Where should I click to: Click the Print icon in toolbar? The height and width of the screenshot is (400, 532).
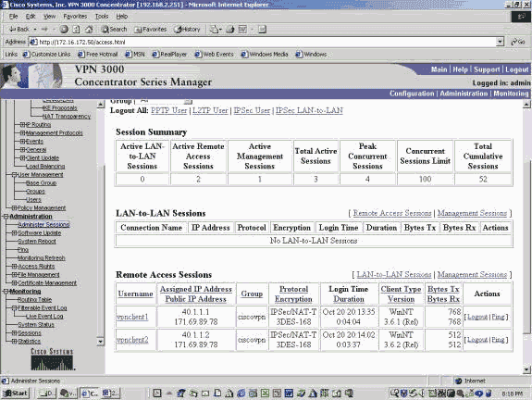click(x=230, y=30)
